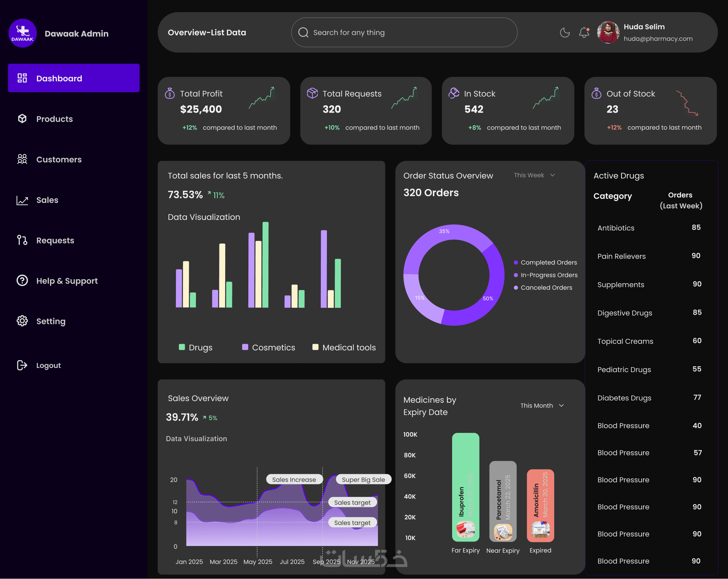Click the search magnifier icon
Viewport: 728px width, 579px height.
[303, 33]
